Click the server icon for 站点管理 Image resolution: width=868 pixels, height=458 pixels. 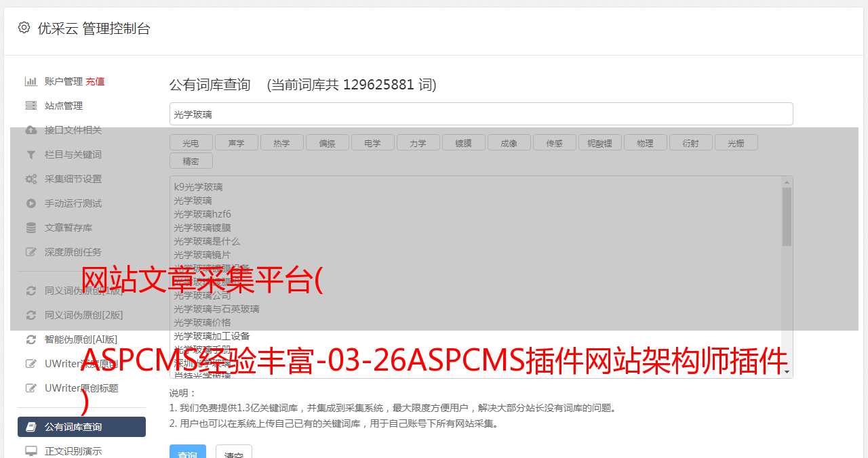(x=31, y=106)
